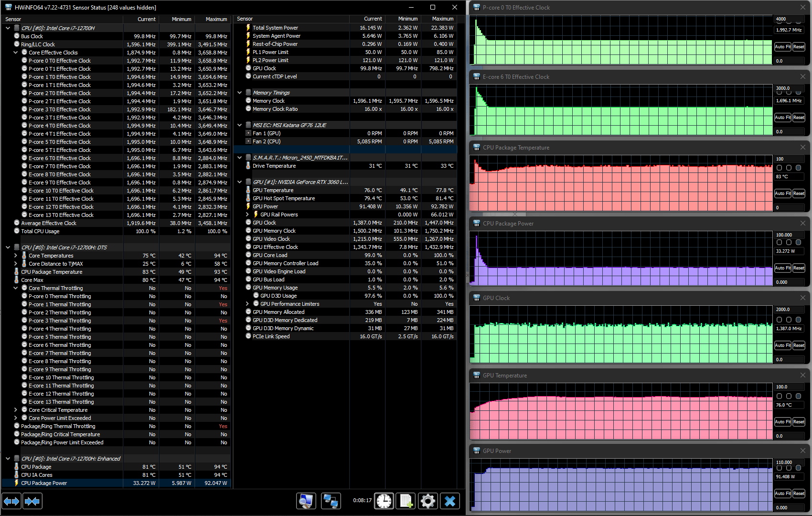Click the shrink layout arrows icon

(x=32, y=501)
